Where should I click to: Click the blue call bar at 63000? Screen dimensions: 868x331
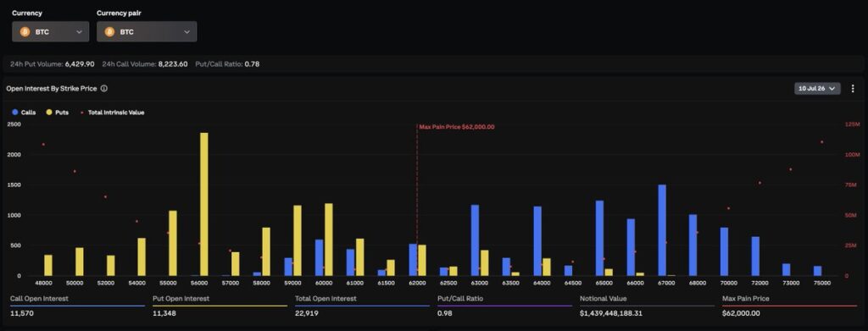(x=475, y=240)
